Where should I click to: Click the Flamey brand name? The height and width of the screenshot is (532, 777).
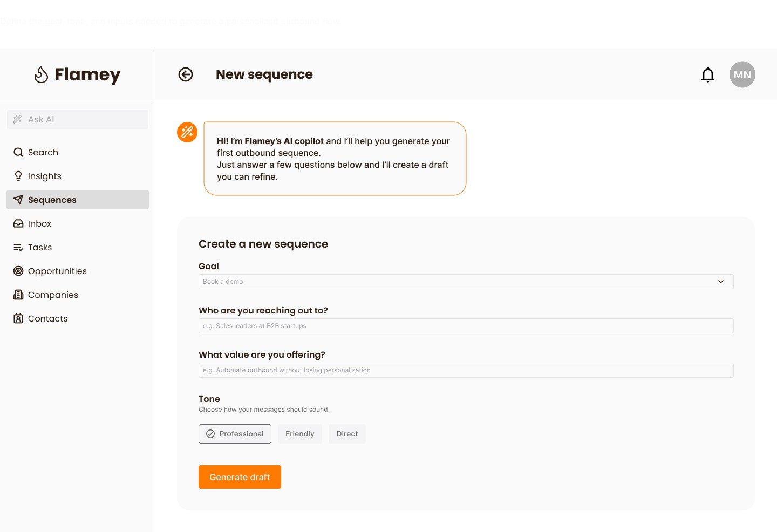click(x=87, y=74)
